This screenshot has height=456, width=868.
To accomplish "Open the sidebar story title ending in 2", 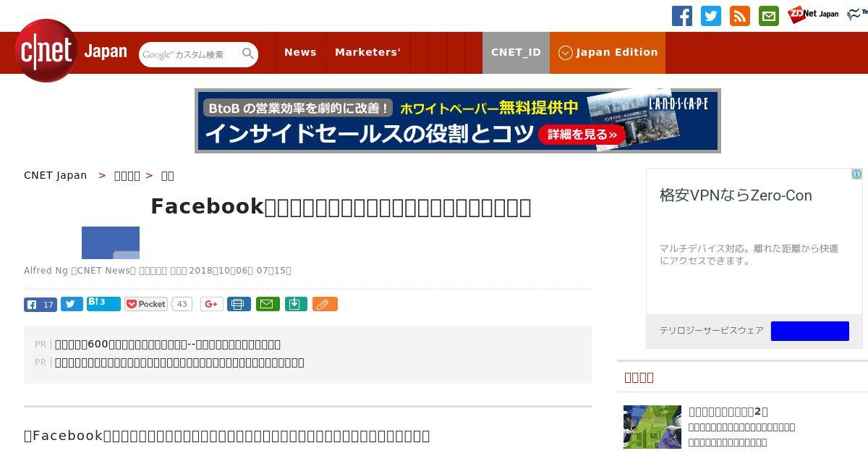I will 728,412.
